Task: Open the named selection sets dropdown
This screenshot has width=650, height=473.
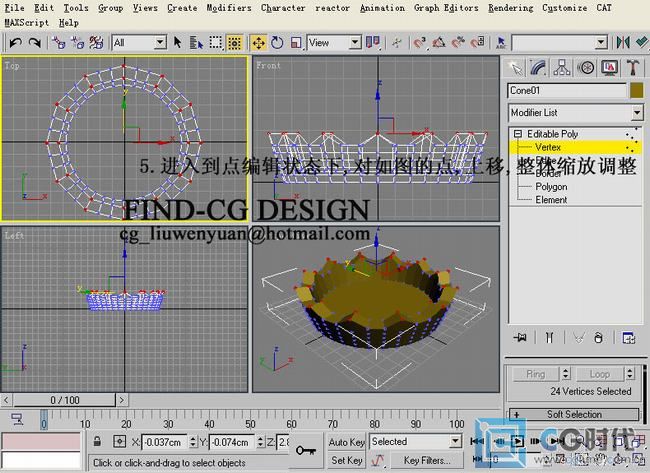Action: 601,42
